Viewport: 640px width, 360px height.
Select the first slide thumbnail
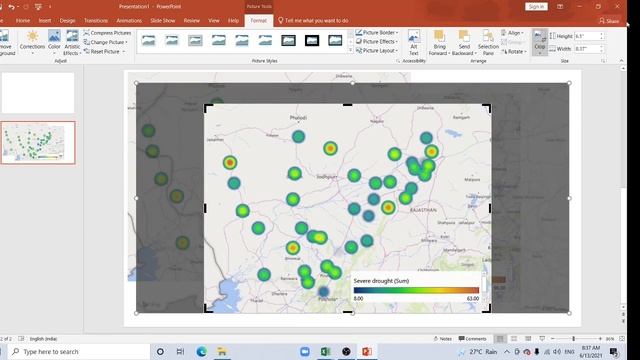pyautogui.click(x=38, y=93)
